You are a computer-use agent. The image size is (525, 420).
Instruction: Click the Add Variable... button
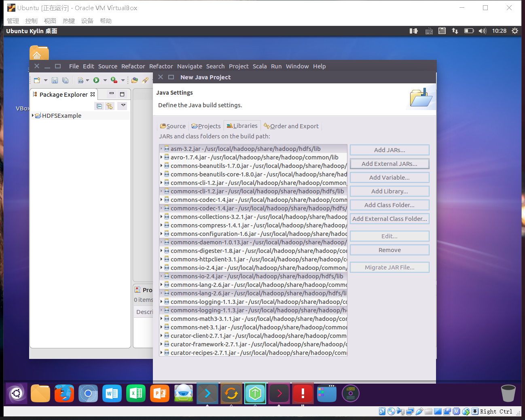[x=390, y=178]
